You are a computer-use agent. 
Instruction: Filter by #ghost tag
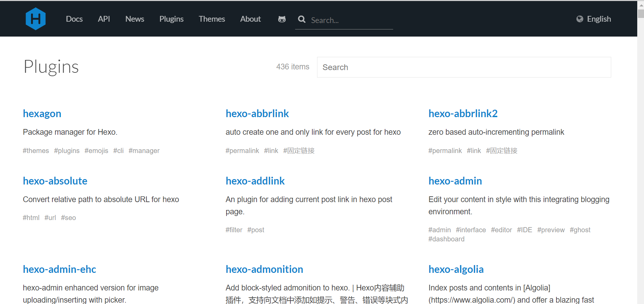pyautogui.click(x=580, y=230)
